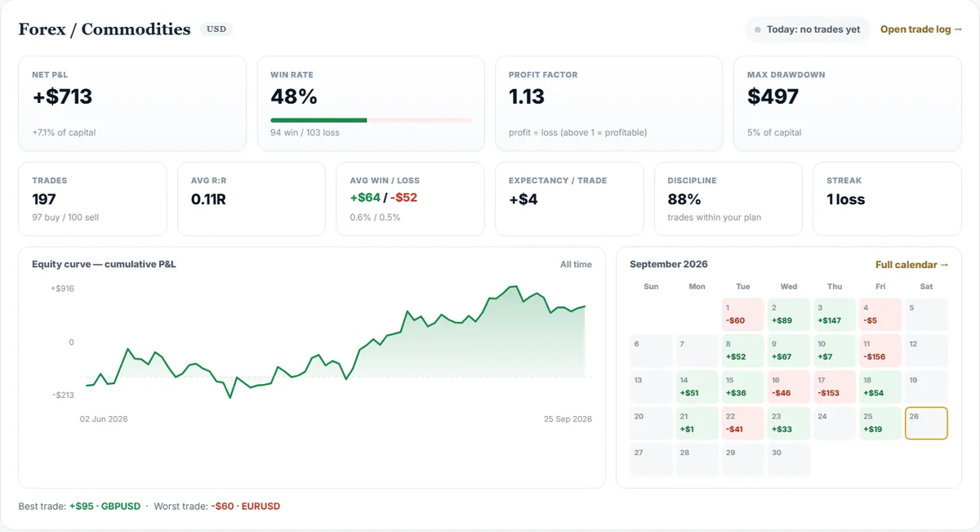980x532 pixels.
Task: Select September 23 with +$33 in calendar
Action: click(x=789, y=423)
